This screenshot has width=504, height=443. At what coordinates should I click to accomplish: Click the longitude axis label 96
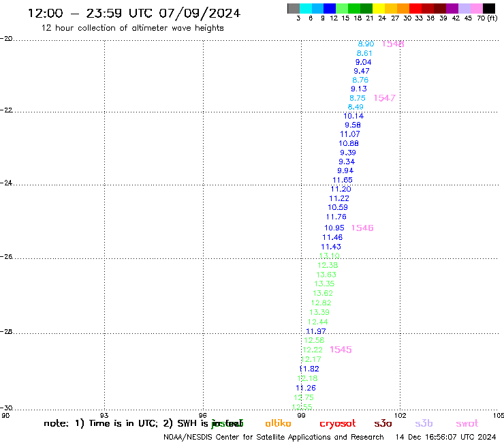(x=203, y=415)
